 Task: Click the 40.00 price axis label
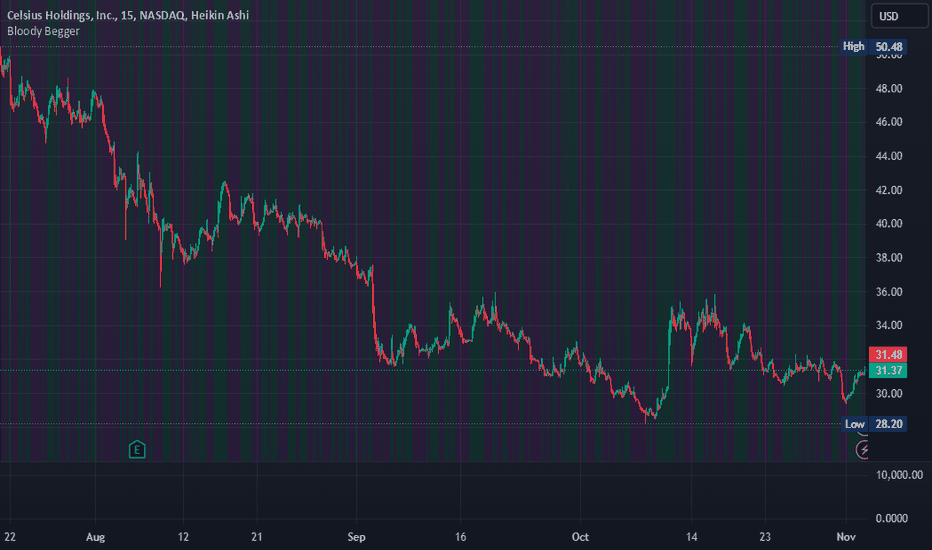click(889, 224)
